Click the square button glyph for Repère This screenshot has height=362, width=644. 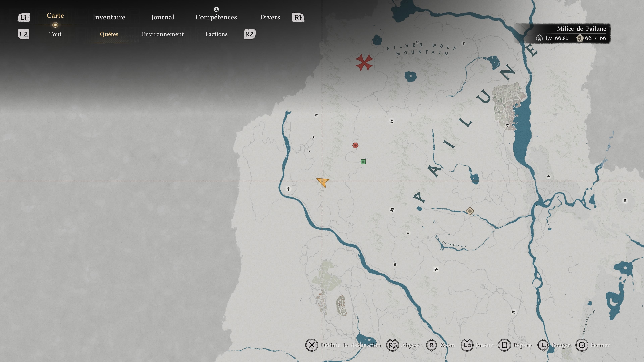504,345
